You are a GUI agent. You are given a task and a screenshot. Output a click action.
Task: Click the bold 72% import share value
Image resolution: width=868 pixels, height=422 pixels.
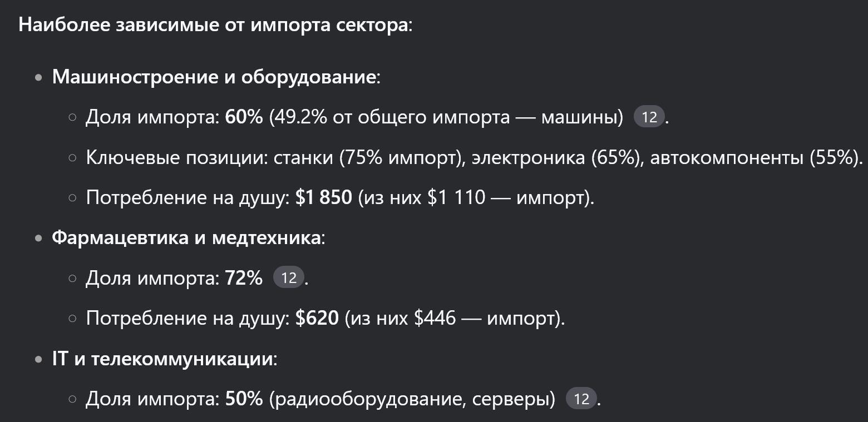tap(244, 277)
